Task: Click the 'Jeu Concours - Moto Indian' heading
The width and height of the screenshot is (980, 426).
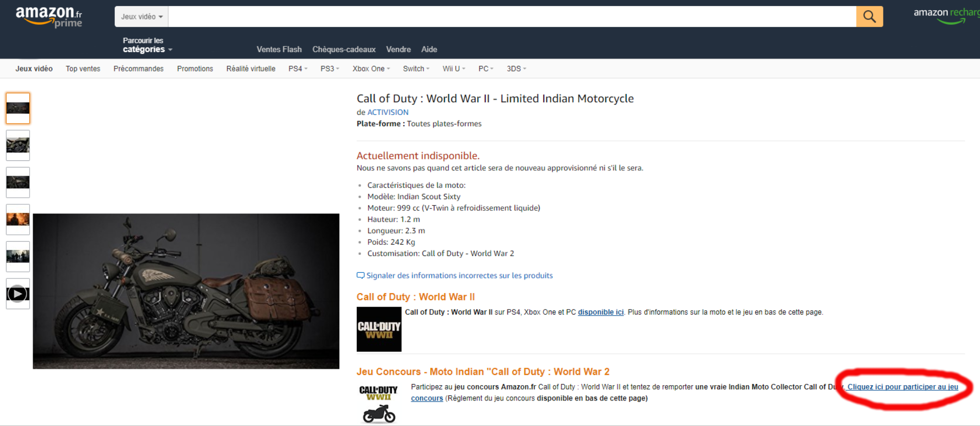Action: (x=483, y=372)
